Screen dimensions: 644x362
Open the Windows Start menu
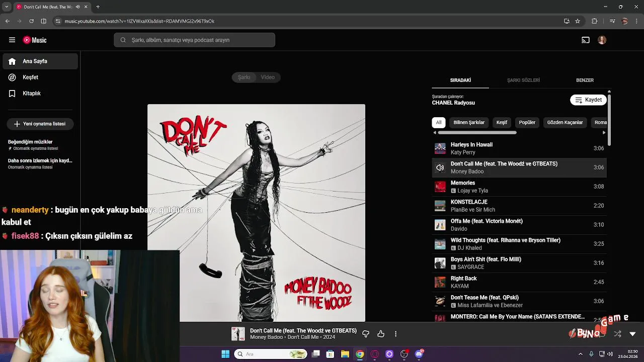[x=225, y=354]
